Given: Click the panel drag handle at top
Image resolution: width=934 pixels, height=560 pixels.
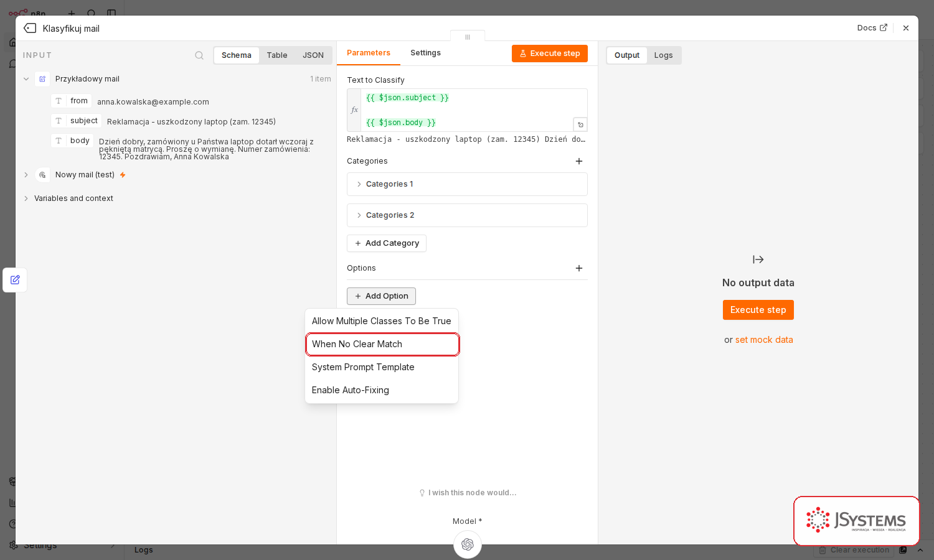Looking at the screenshot, I should coord(468,37).
